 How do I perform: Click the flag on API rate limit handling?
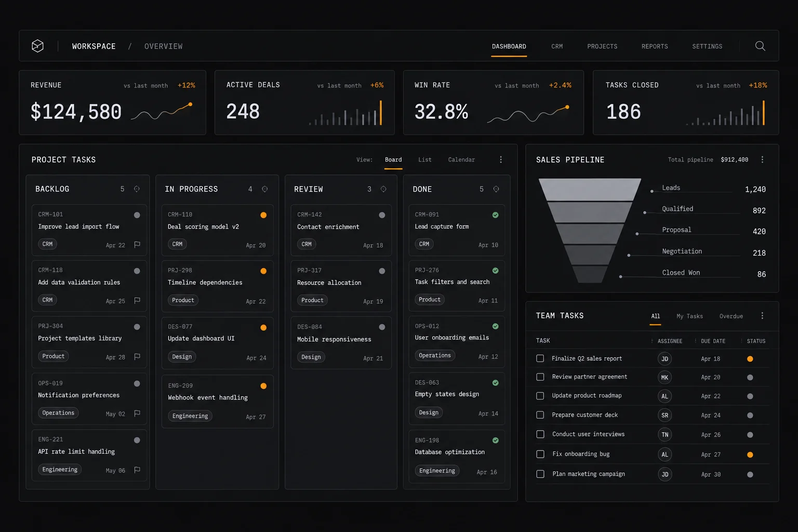[x=137, y=470]
